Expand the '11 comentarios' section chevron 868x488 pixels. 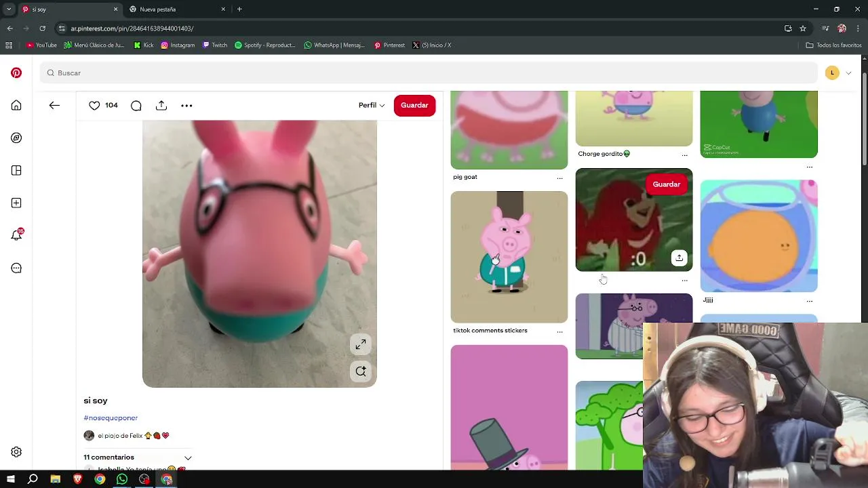(188, 457)
